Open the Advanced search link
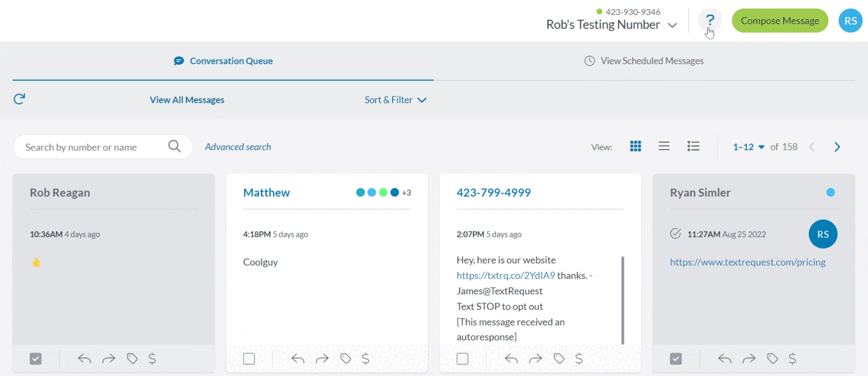This screenshot has width=868, height=376. tap(238, 147)
